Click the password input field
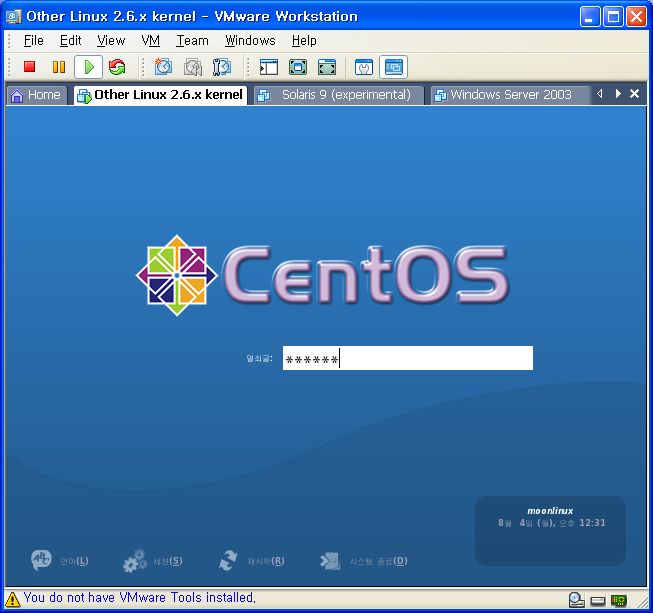The height and width of the screenshot is (613, 653). tap(407, 359)
